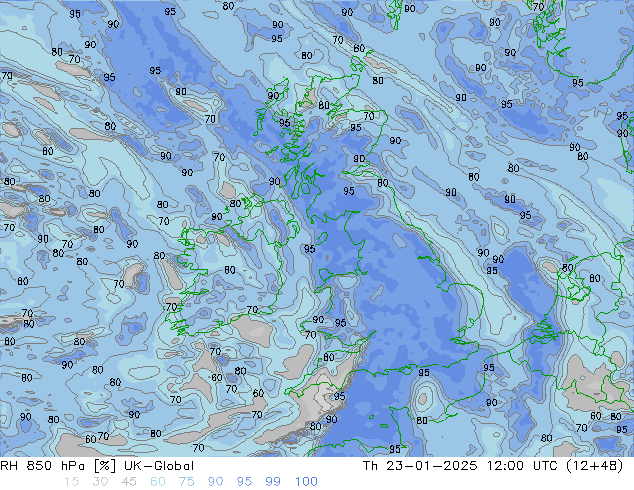
Task: Click the 'UK-Global' model label
Action: pos(159,466)
